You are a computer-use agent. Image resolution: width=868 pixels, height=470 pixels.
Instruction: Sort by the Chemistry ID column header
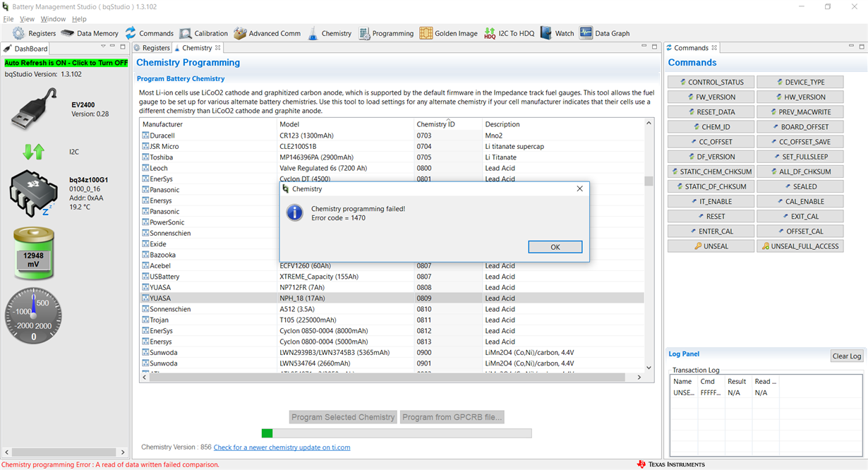[x=448, y=124]
